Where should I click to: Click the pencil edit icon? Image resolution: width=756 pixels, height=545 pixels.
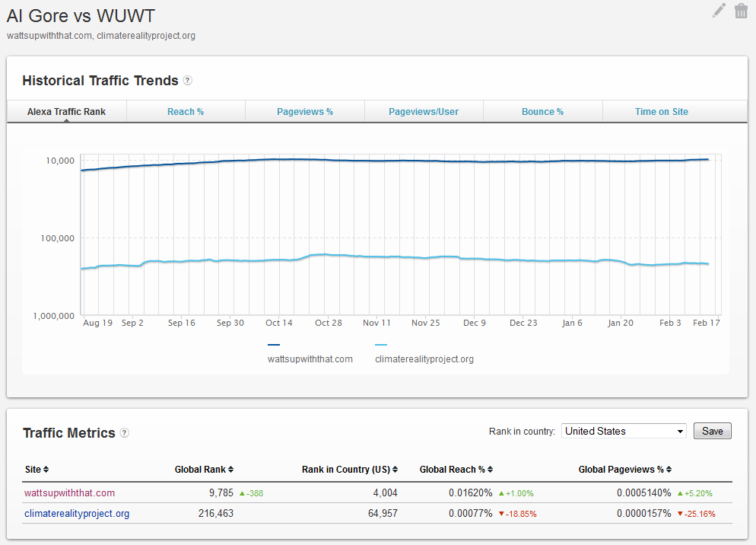coord(719,10)
